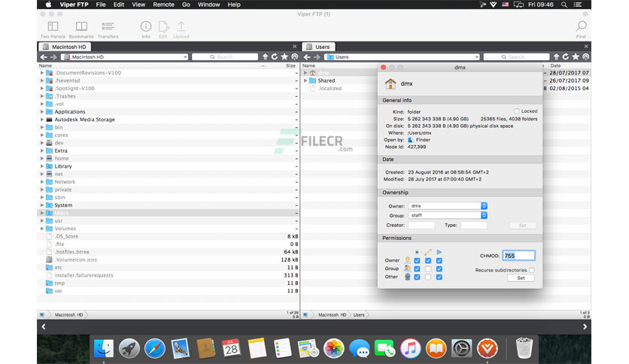Click the Find magnifier icon

(581, 26)
